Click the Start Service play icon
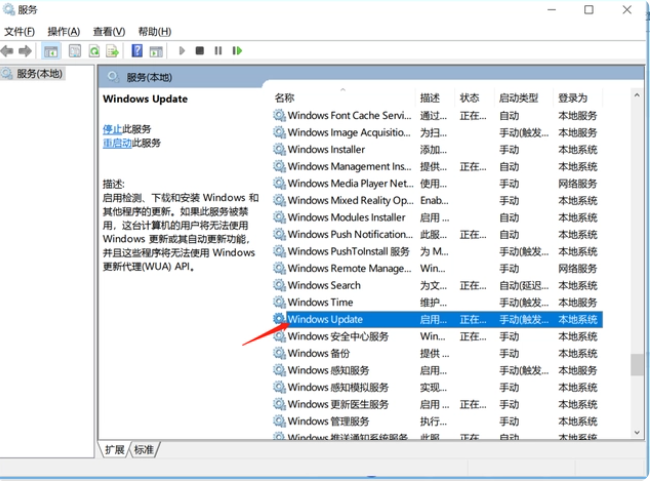Screen dimensions: 651x481 181,51
